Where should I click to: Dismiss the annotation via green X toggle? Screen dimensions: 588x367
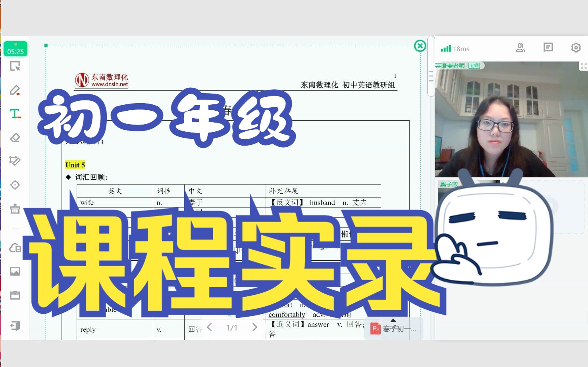click(x=420, y=46)
